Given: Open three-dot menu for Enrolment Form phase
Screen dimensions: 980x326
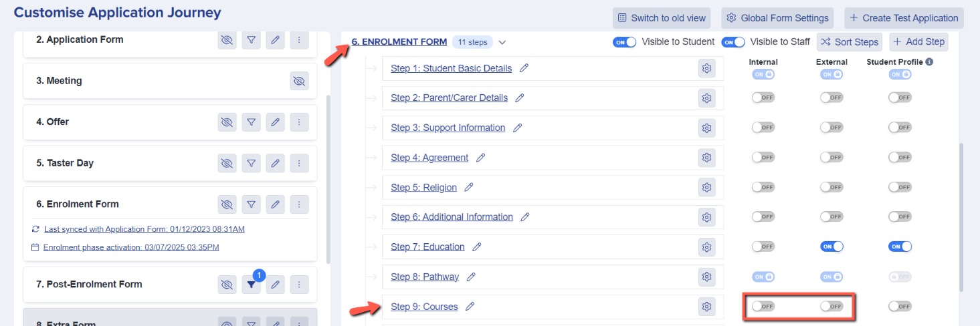Looking at the screenshot, I should click(x=299, y=204).
